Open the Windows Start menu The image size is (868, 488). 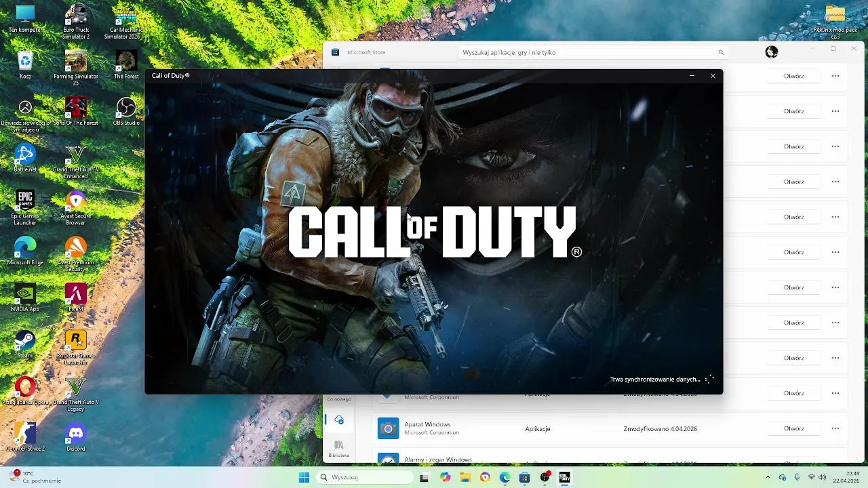[x=304, y=477]
